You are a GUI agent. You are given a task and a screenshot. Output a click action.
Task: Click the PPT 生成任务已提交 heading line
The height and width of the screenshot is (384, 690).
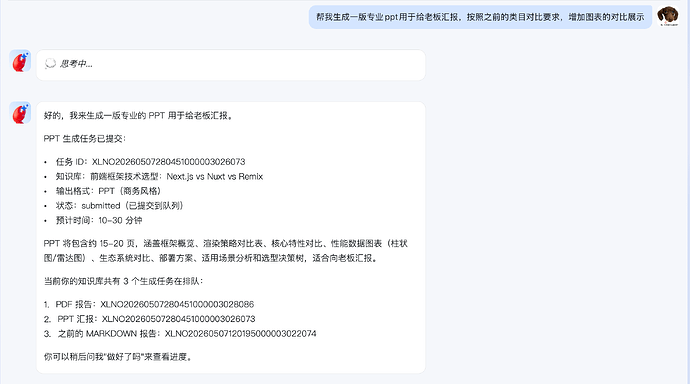tap(85, 139)
